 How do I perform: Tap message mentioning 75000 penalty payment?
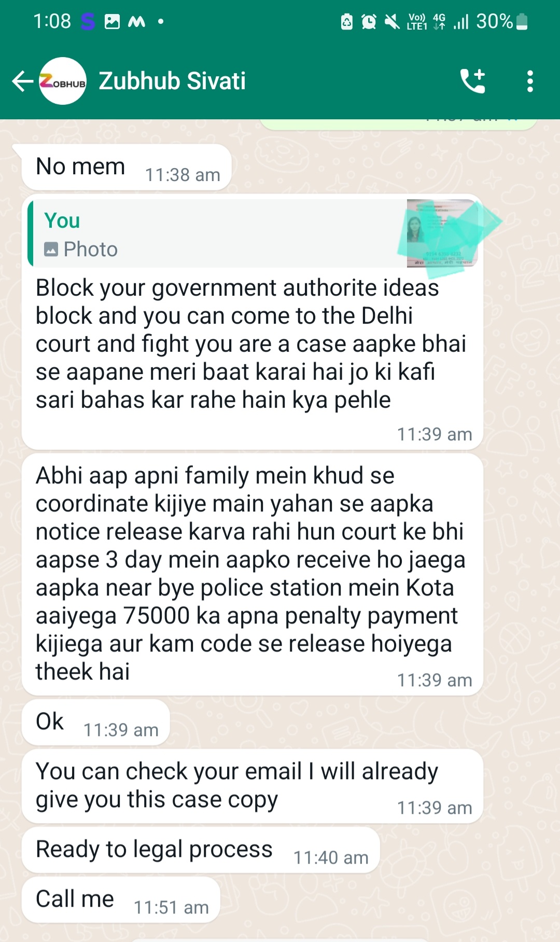pos(252,574)
